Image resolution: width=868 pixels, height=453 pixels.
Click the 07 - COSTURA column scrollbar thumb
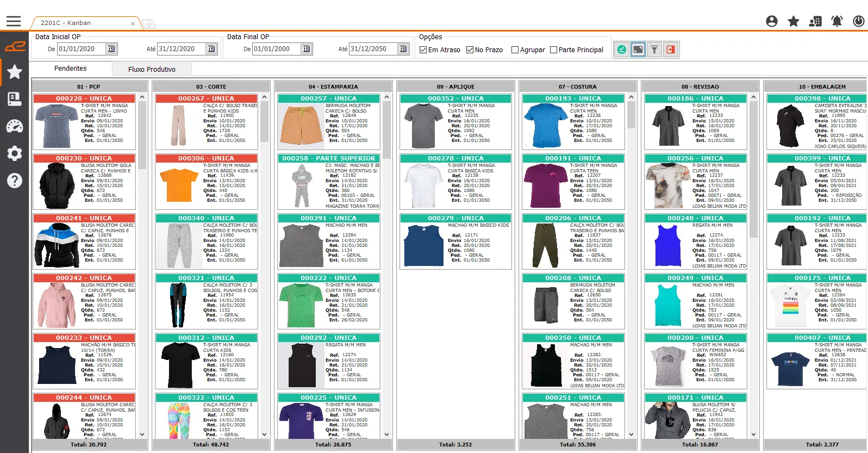click(631, 114)
